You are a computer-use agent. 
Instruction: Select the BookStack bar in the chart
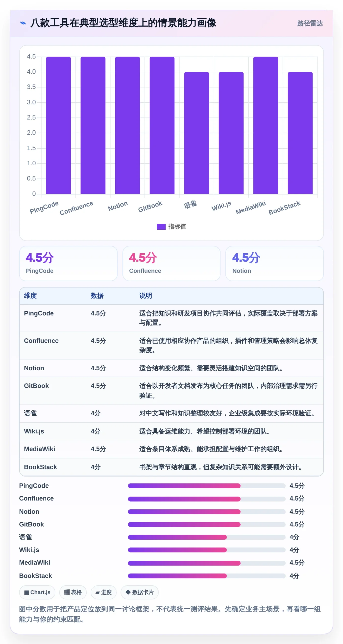click(300, 133)
